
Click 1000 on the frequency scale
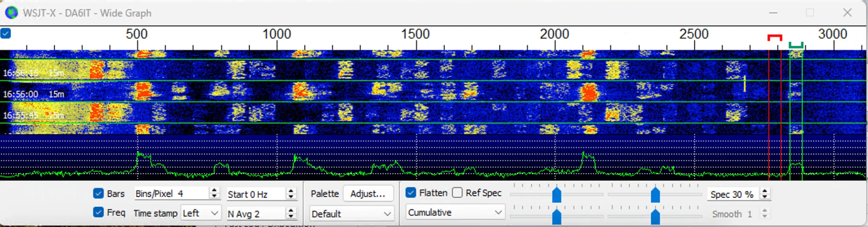click(x=277, y=34)
